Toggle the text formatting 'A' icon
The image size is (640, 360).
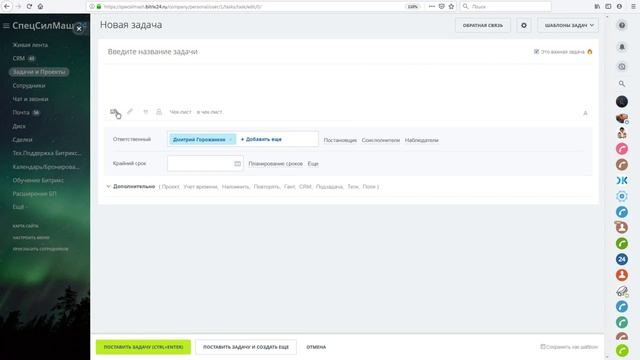tap(585, 113)
